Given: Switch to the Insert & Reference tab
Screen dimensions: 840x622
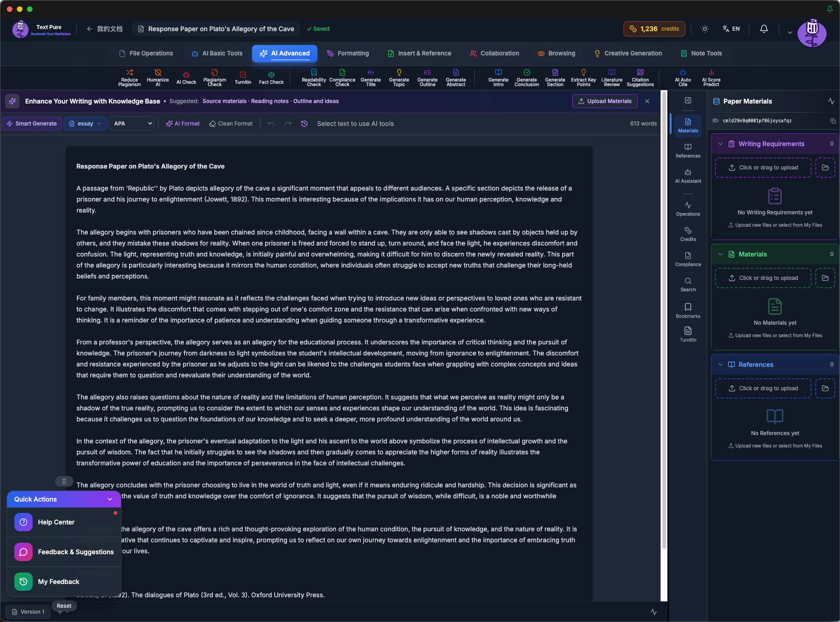Looking at the screenshot, I should pos(419,53).
